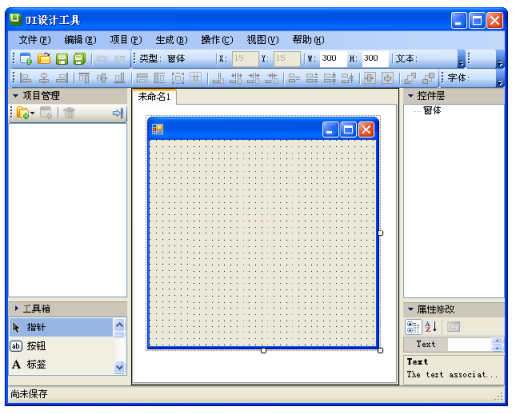Image resolution: width=516 pixels, height=414 pixels.
Task: Open dropdown arrow beside new project folder
Action: point(32,113)
